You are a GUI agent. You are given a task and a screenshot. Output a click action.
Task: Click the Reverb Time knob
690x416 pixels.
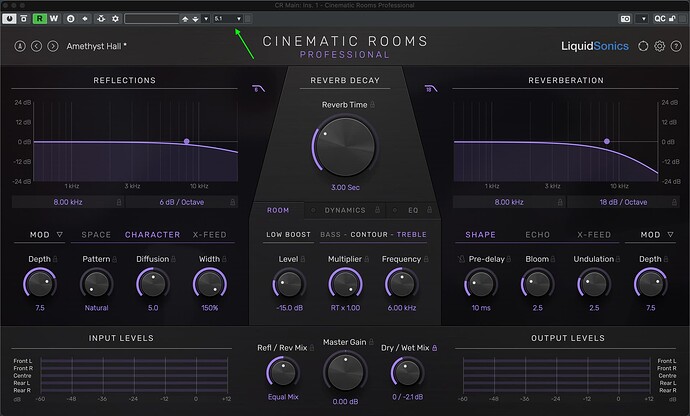click(345, 147)
